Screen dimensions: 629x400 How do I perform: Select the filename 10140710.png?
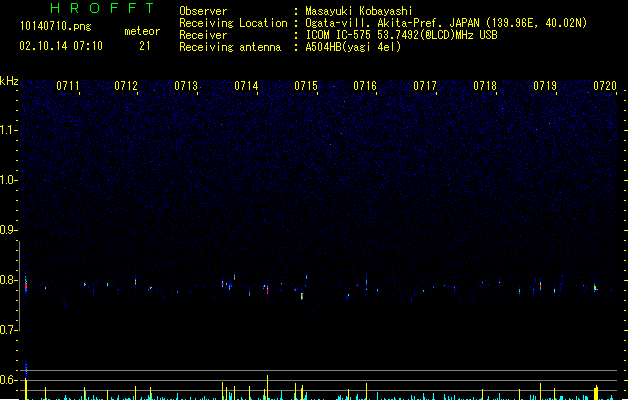(x=56, y=26)
